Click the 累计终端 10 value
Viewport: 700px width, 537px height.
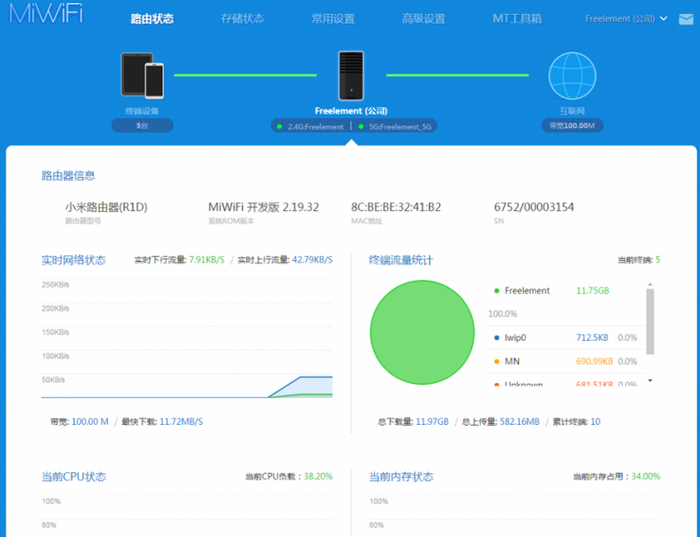click(x=596, y=422)
